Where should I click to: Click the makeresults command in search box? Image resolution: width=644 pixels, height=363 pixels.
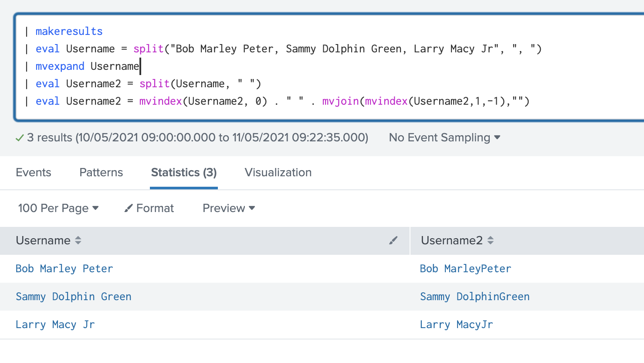[69, 31]
